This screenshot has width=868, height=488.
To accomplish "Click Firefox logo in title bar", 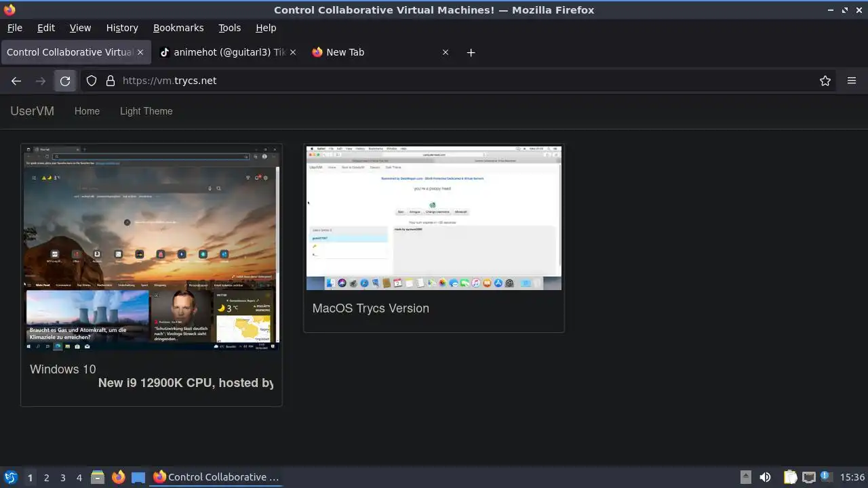I will [x=9, y=10].
